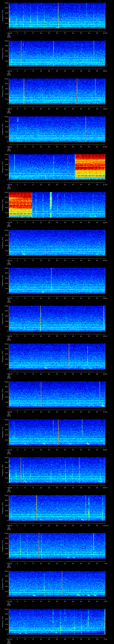This screenshot has width=114, height=644.
Task: Click the 1:49:00 start time label
Action: tap(9, 147)
